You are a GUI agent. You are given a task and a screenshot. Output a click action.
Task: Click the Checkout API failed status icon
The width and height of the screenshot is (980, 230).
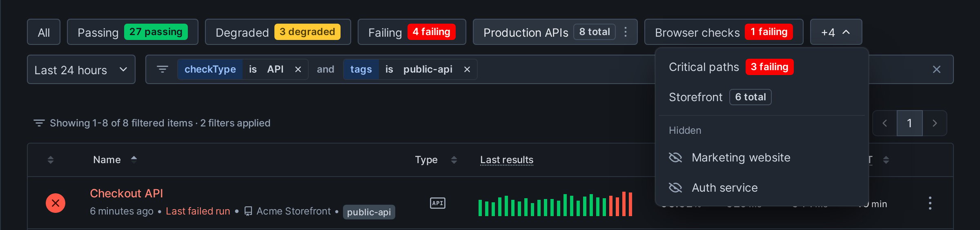56,203
